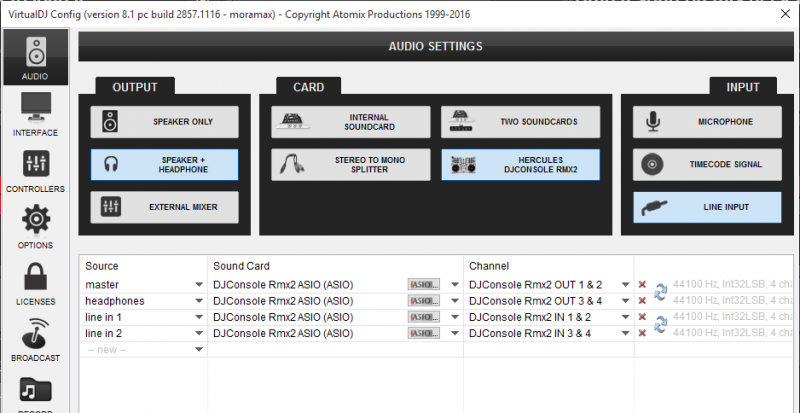This screenshot has height=413, width=800.
Task: Select Speaker + Headphone output
Action: point(164,164)
